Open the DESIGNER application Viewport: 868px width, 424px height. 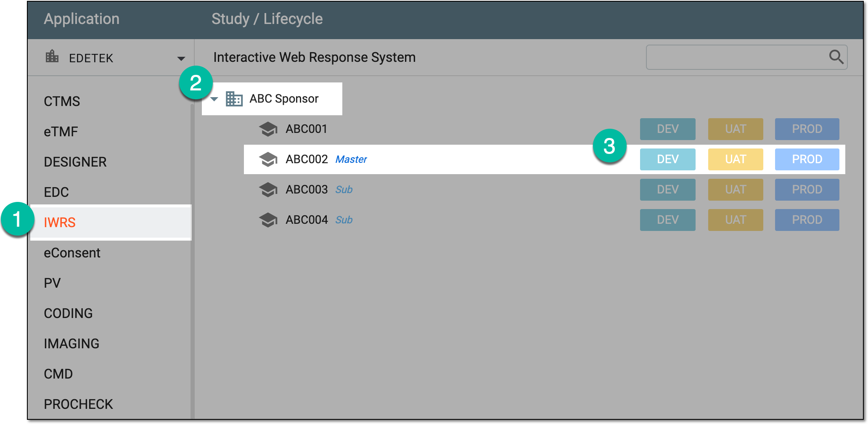tap(75, 162)
